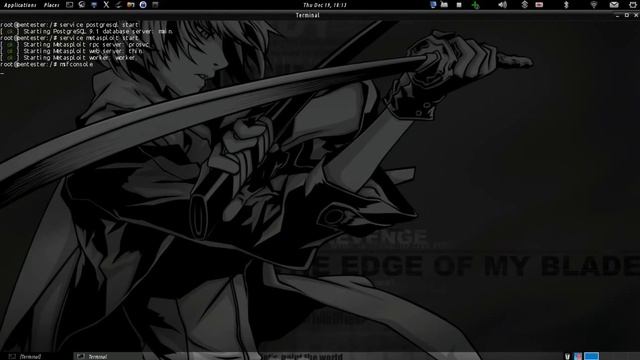Select the blue active workspace box
Screen dimensions: 640x360
tap(591, 356)
